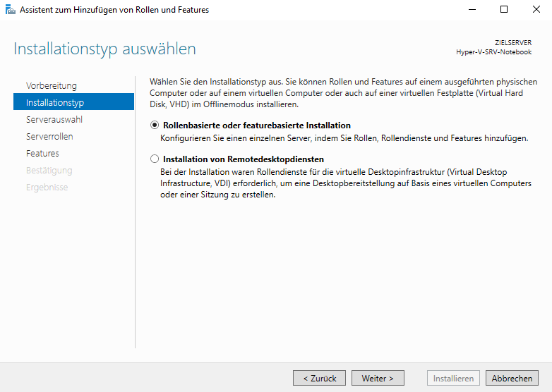Open the Installationstyp step in the sidebar
The height and width of the screenshot is (392, 552).
(x=55, y=103)
